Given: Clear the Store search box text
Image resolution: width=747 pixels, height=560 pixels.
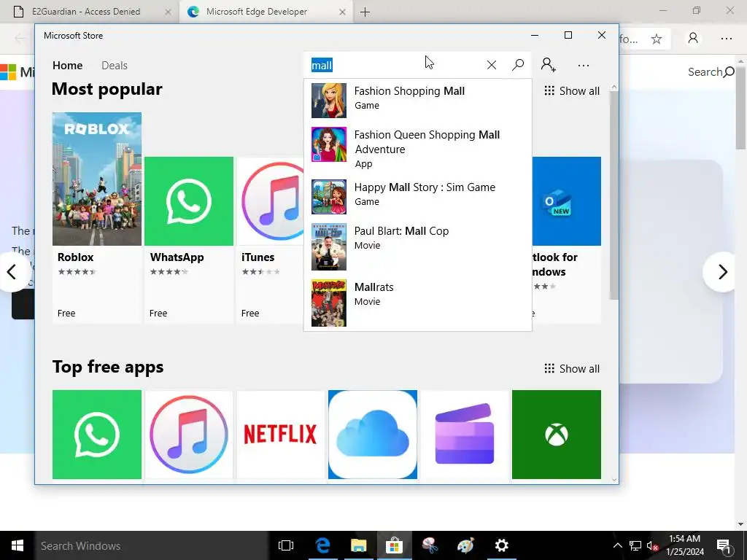Looking at the screenshot, I should (x=492, y=65).
